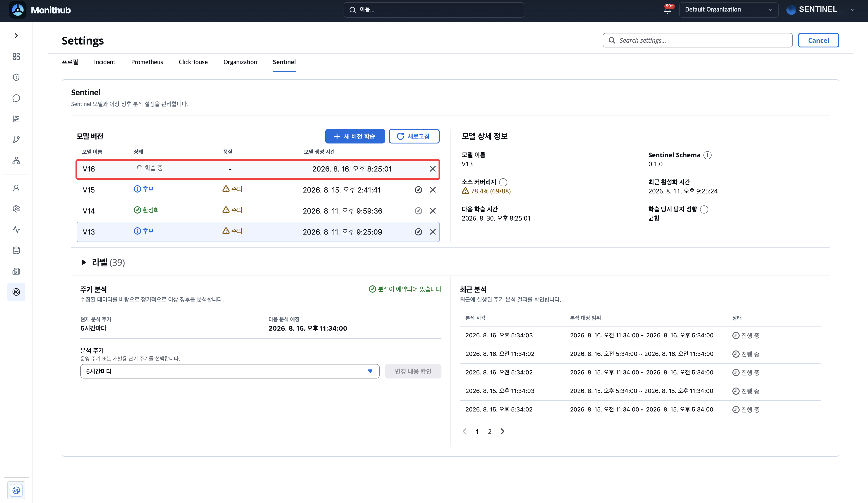Go to page 2 of recent analyses
The width and height of the screenshot is (868, 503).
489,432
